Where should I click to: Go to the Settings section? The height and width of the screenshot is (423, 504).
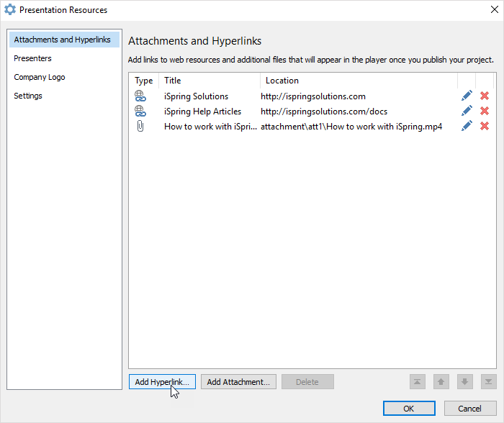pos(28,96)
